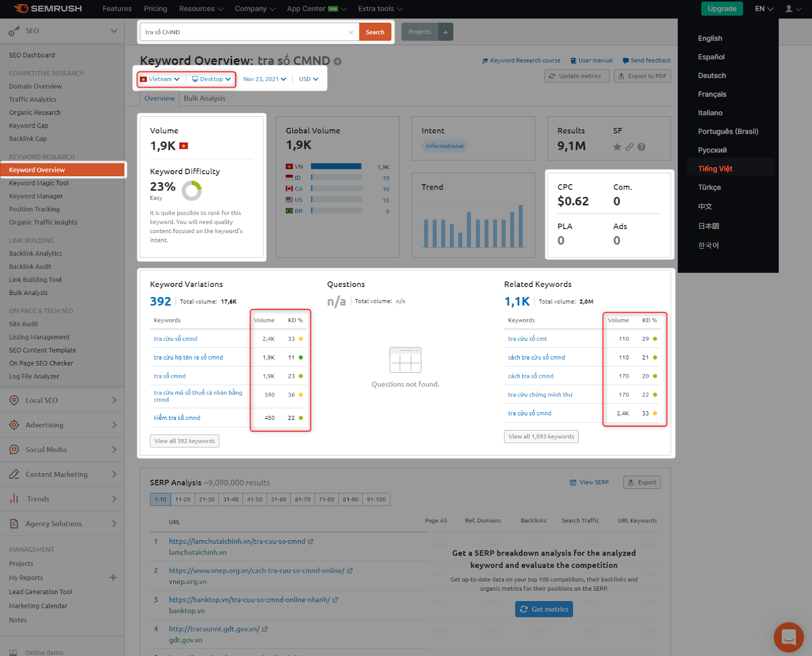Click the Agency Solutions document icon
The image size is (812, 656).
coord(14,523)
